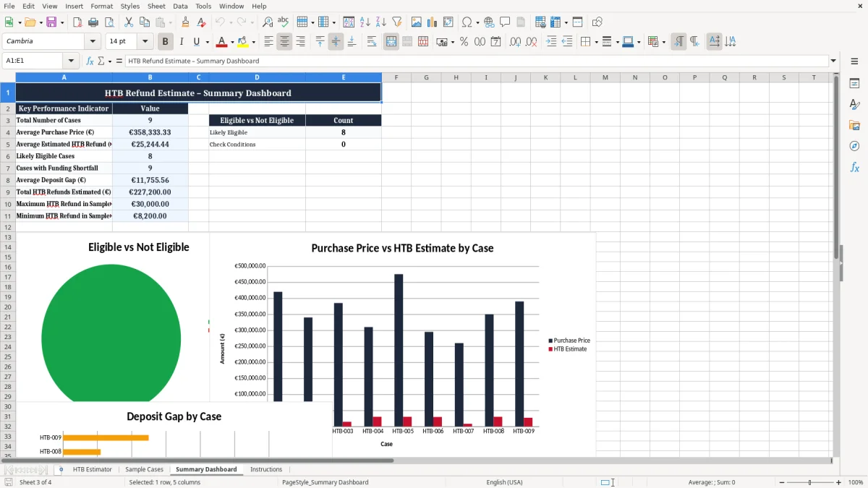Toggle Center Horizontally alignment
The height and width of the screenshot is (488, 868).
click(x=284, y=42)
